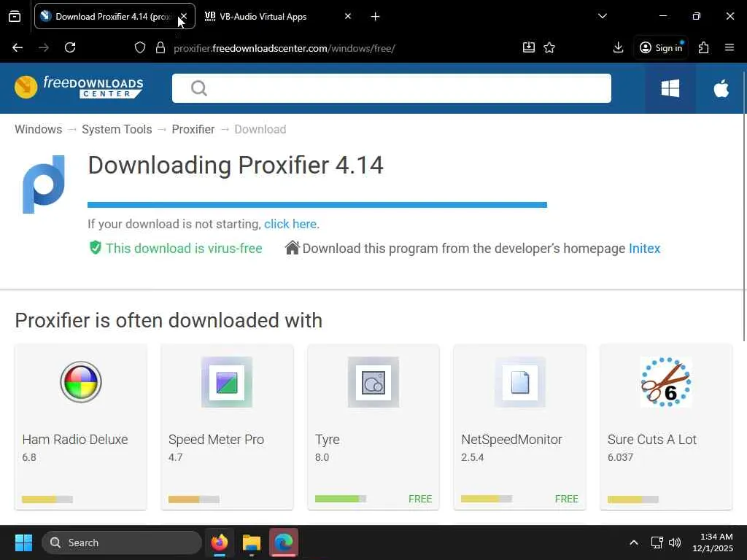Click the Firefox View icon in tab bar
Viewport: 747px width, 560px height.
[15, 17]
